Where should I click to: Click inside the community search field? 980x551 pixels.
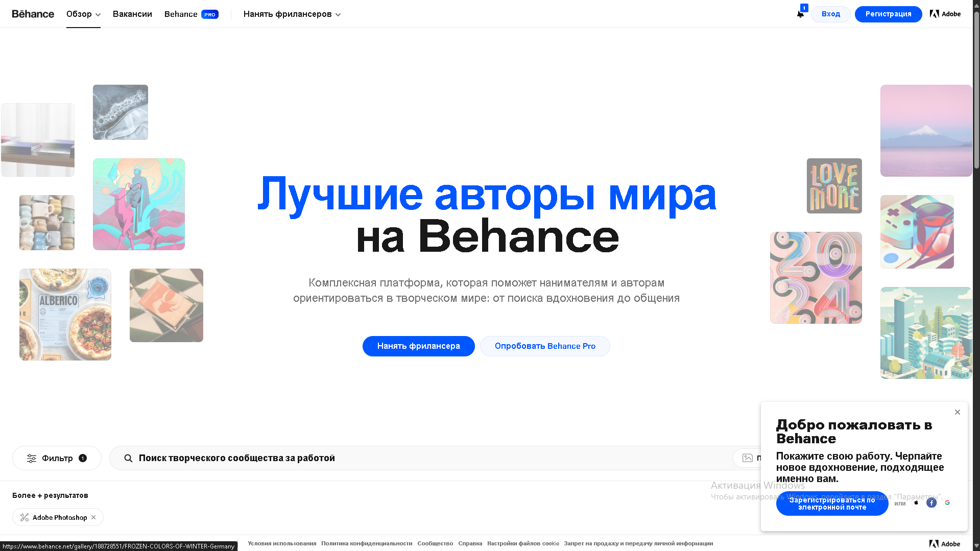(357, 458)
